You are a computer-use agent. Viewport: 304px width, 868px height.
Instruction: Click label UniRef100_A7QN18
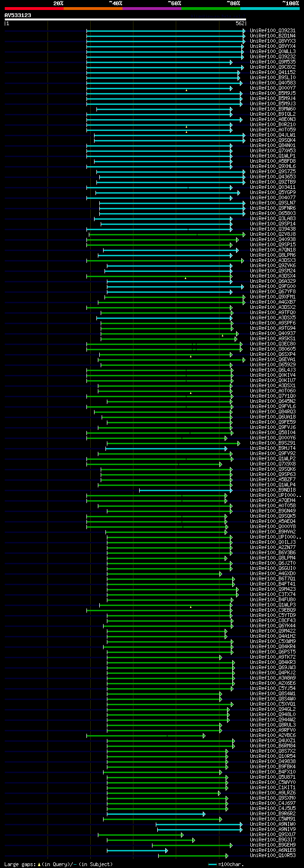(273, 250)
